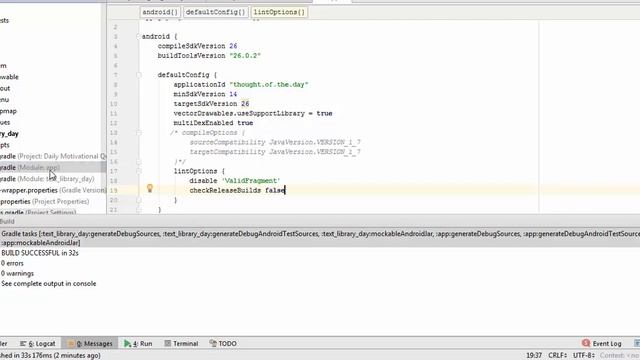
Task: Click the targetSdkVersion 26 line
Action: (211, 104)
